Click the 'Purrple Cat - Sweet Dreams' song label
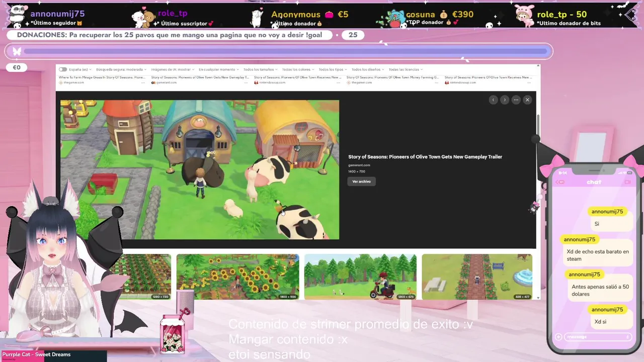 (36, 354)
